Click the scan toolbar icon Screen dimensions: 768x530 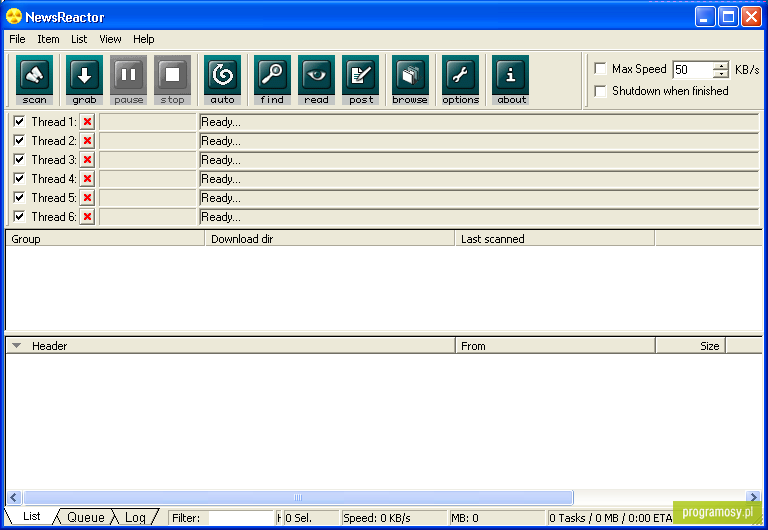[x=34, y=80]
